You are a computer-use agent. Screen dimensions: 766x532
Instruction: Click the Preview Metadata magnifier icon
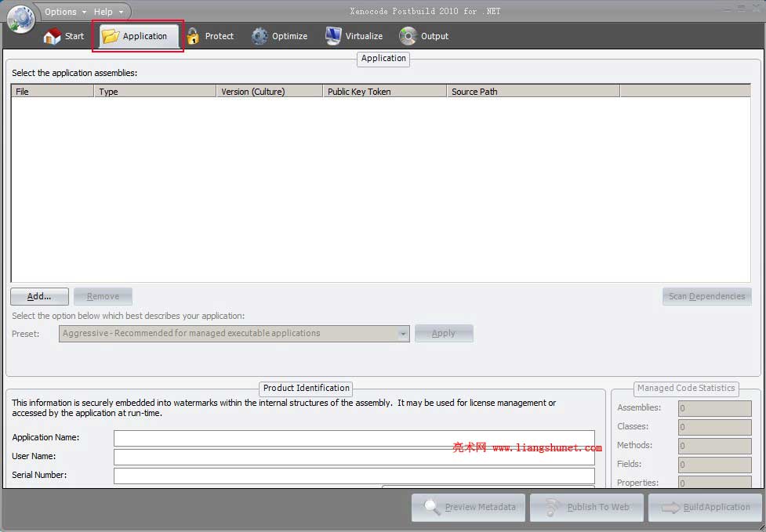[431, 507]
